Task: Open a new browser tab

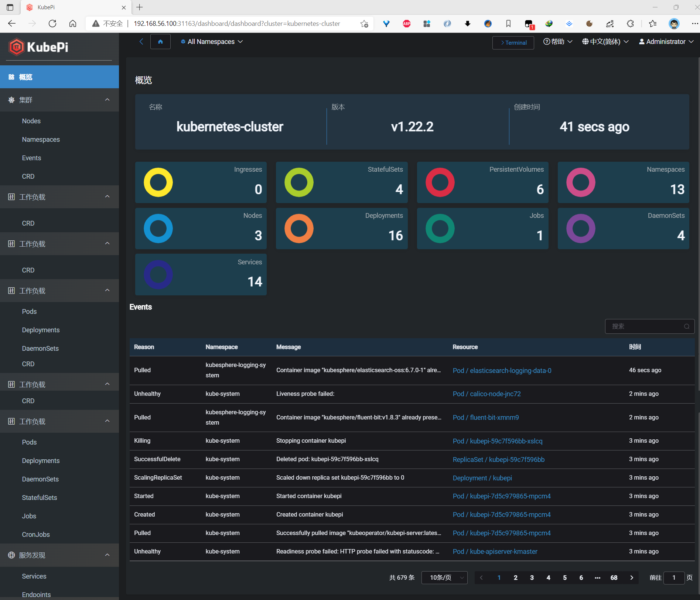Action: click(140, 7)
